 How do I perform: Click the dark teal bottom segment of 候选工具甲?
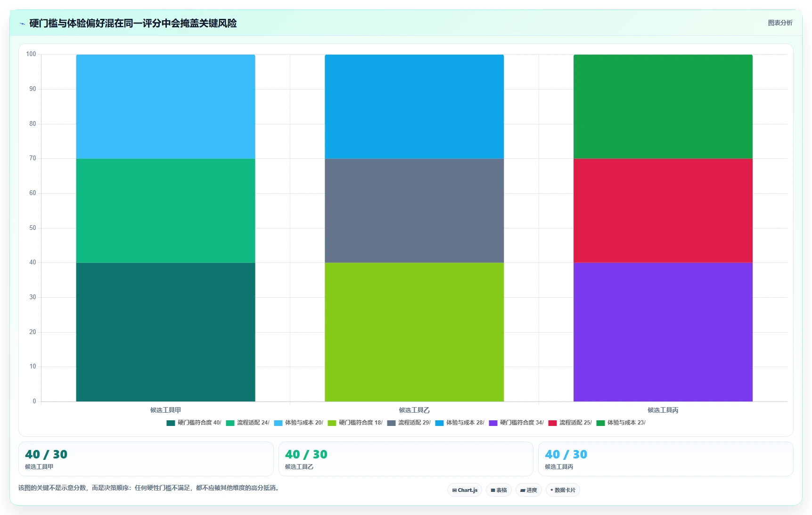tap(165, 332)
